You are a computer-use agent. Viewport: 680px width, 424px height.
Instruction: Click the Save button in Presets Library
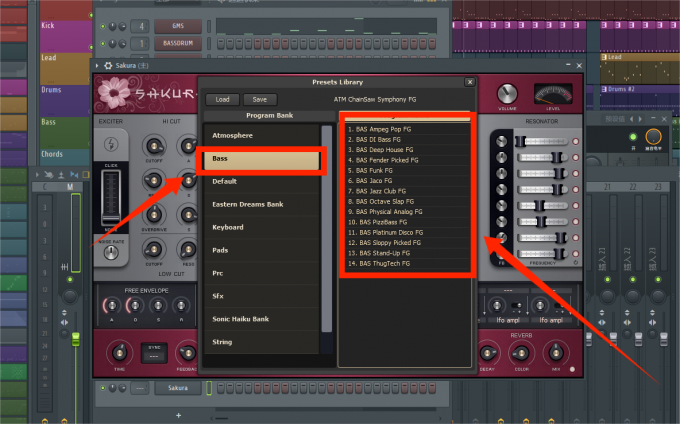tap(260, 99)
